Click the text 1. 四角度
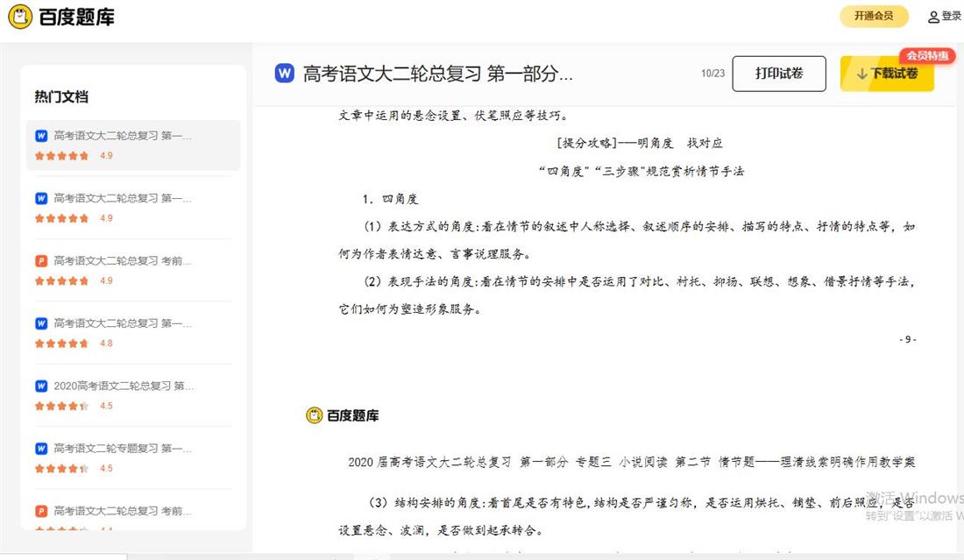The image size is (964, 560). pos(390,199)
